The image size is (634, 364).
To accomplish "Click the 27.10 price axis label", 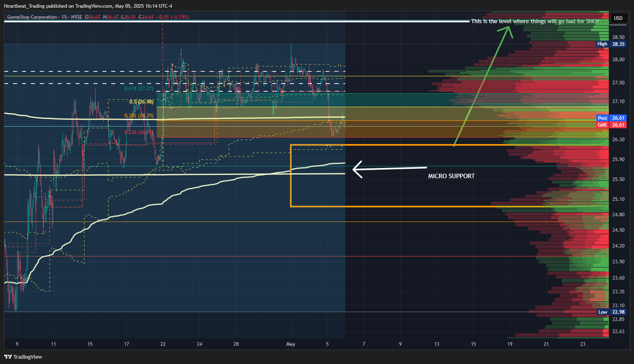I will (618, 101).
